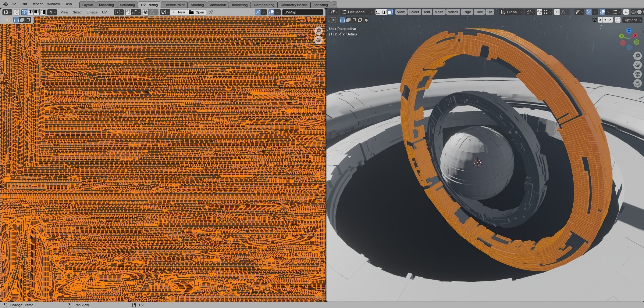644x308 pixels.
Task: Toggle UV editor overlays
Action: pyautogui.click(x=272, y=12)
